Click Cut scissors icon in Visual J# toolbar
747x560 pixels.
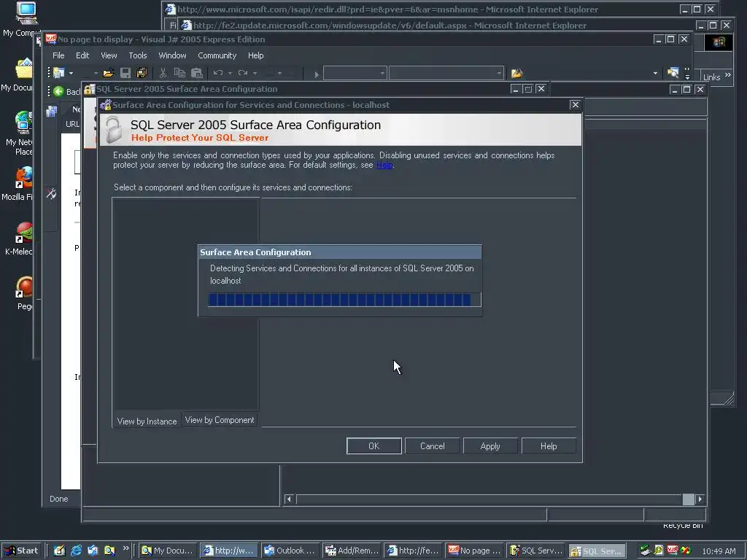tap(163, 73)
